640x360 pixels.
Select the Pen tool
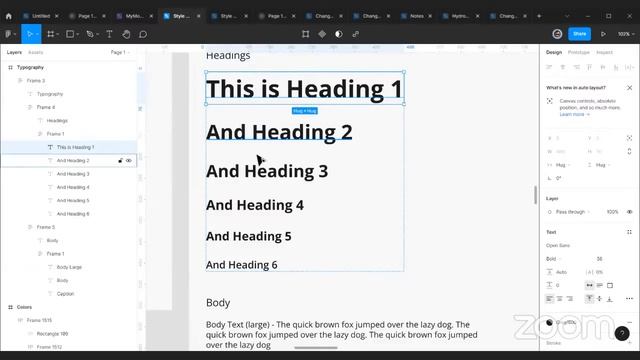click(x=90, y=34)
